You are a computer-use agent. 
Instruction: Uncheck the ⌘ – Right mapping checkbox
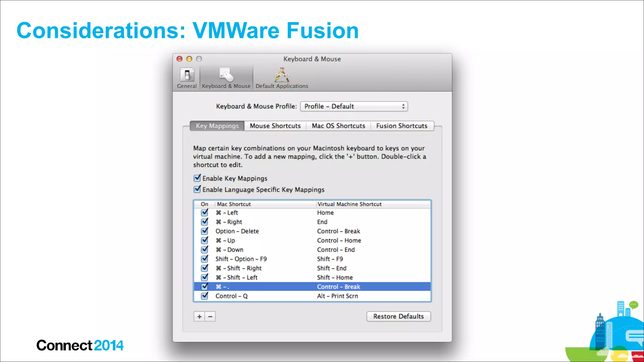[x=204, y=222]
